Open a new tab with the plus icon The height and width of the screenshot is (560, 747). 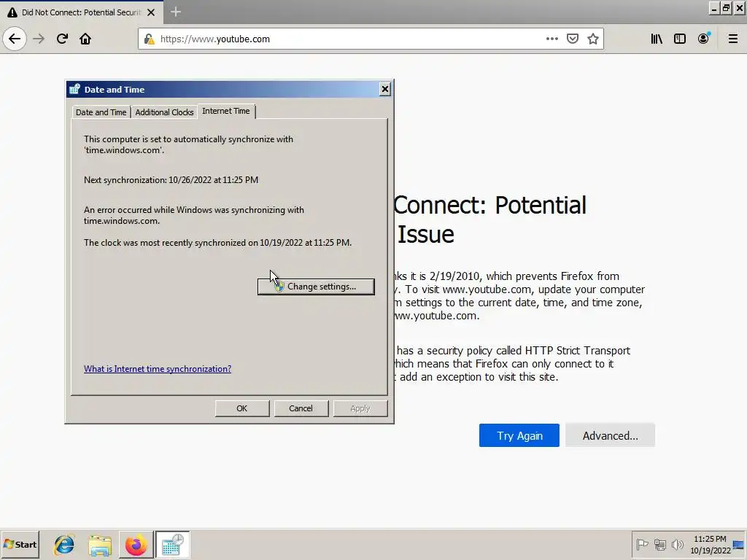176,12
